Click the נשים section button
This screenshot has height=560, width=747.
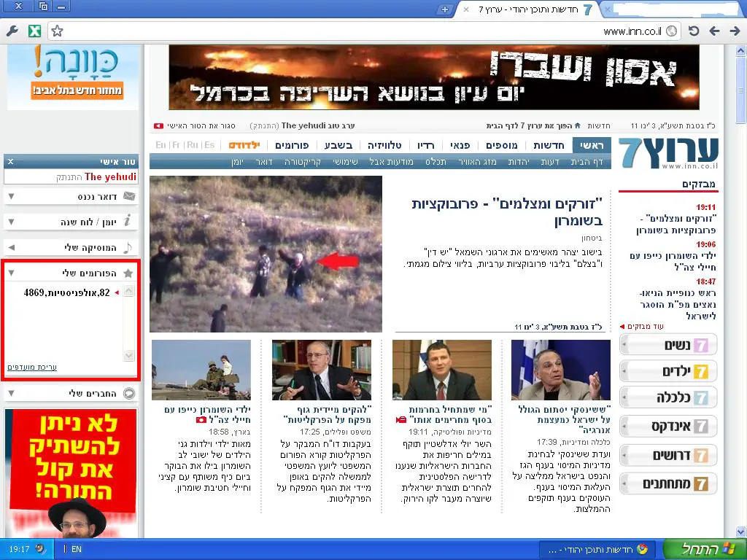667,345
